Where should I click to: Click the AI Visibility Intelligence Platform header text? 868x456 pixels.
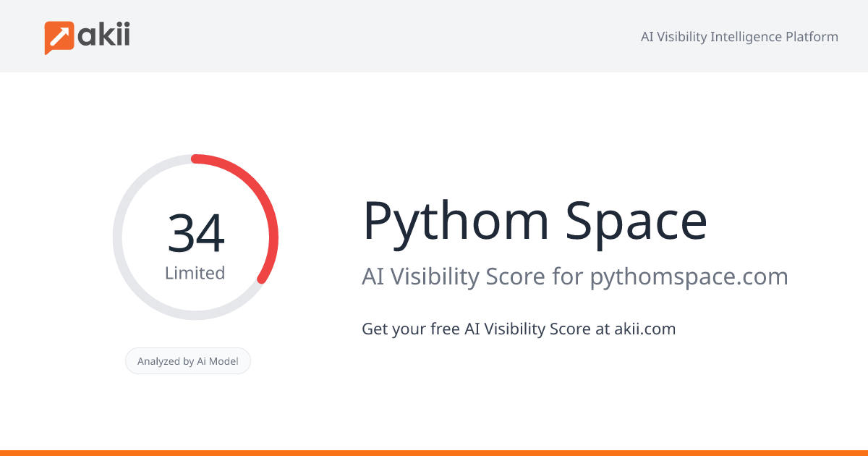coord(739,36)
